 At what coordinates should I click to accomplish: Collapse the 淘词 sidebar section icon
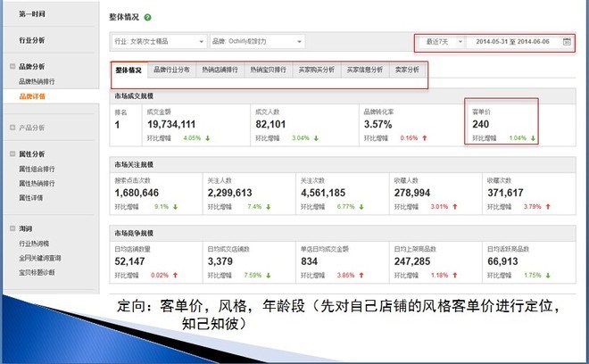pyautogui.click(x=12, y=228)
